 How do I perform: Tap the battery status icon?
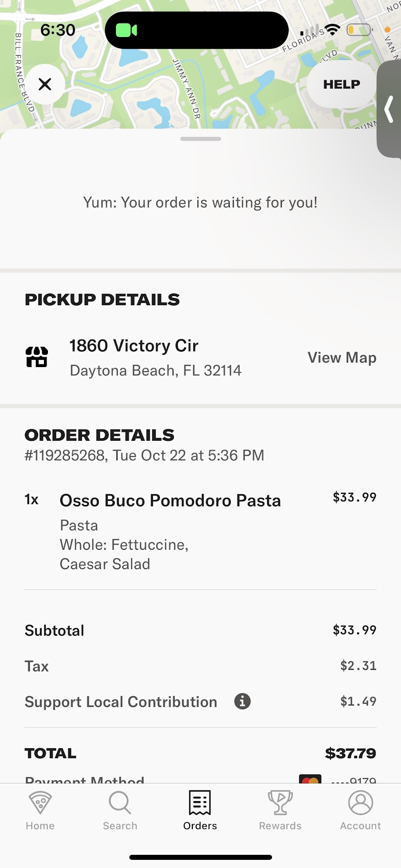point(359,30)
